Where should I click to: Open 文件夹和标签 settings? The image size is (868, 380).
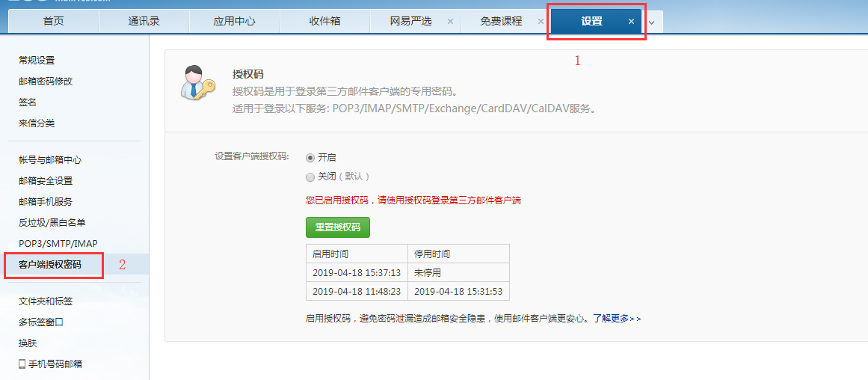(46, 301)
